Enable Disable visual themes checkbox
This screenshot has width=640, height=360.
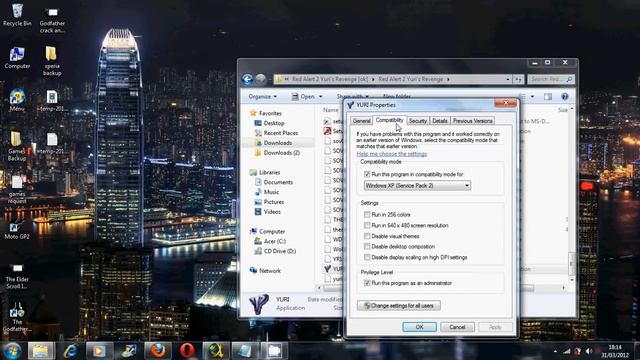[x=367, y=236]
